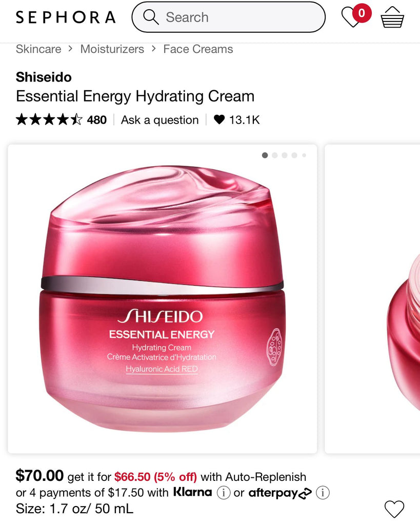Select the fourth image carousel dot
420x525 pixels.
coord(294,155)
